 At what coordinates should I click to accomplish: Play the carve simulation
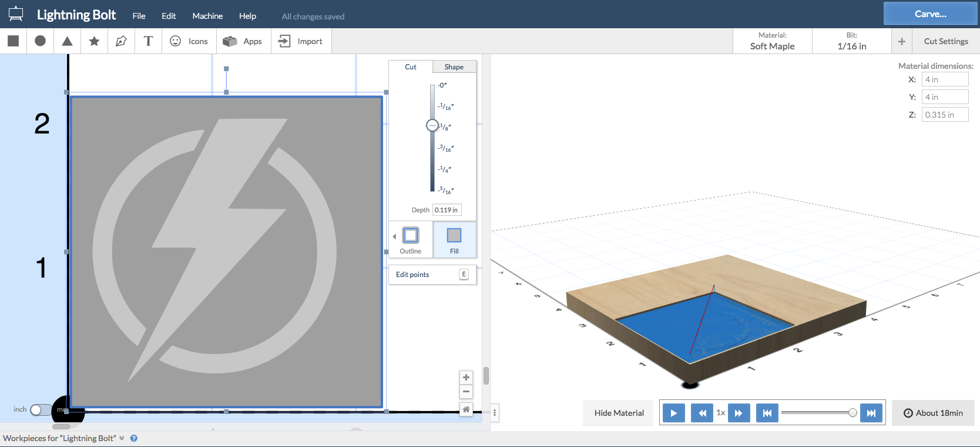point(674,413)
